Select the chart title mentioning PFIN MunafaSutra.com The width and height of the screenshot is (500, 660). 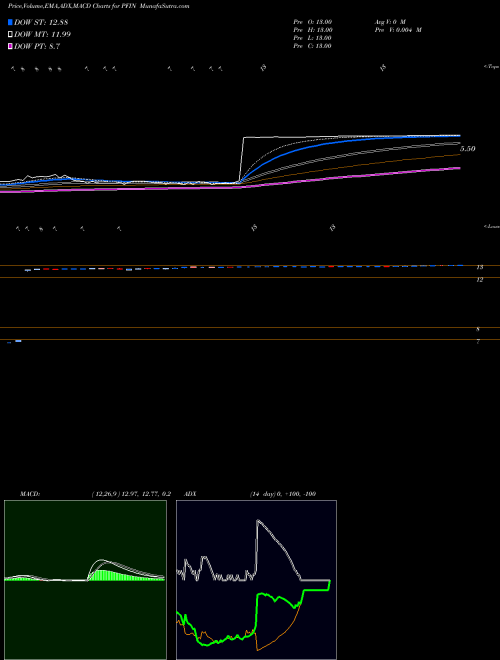click(x=98, y=6)
